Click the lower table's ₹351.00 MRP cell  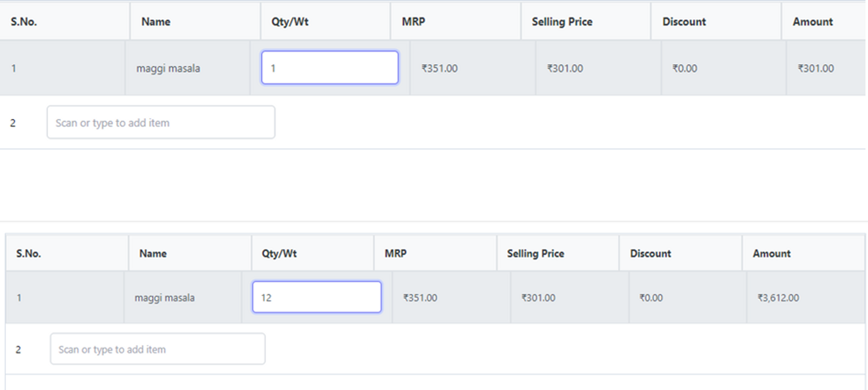pos(420,298)
